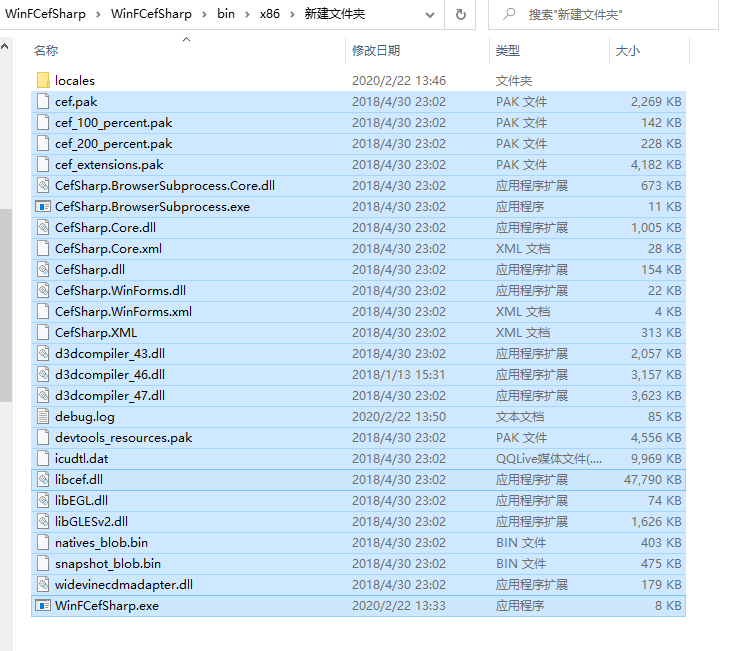The width and height of the screenshot is (731, 651).
Task: Click the CefSharp.XML file icon
Action: point(43,332)
